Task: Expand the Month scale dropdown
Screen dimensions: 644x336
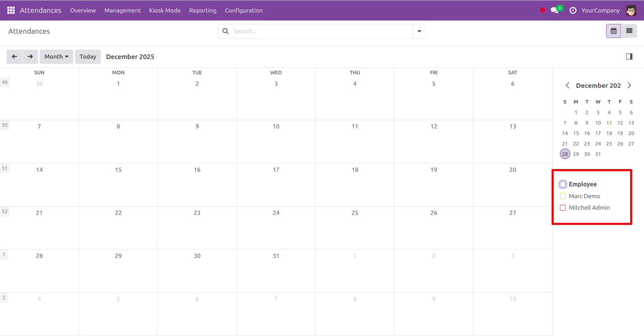Action: click(x=56, y=57)
